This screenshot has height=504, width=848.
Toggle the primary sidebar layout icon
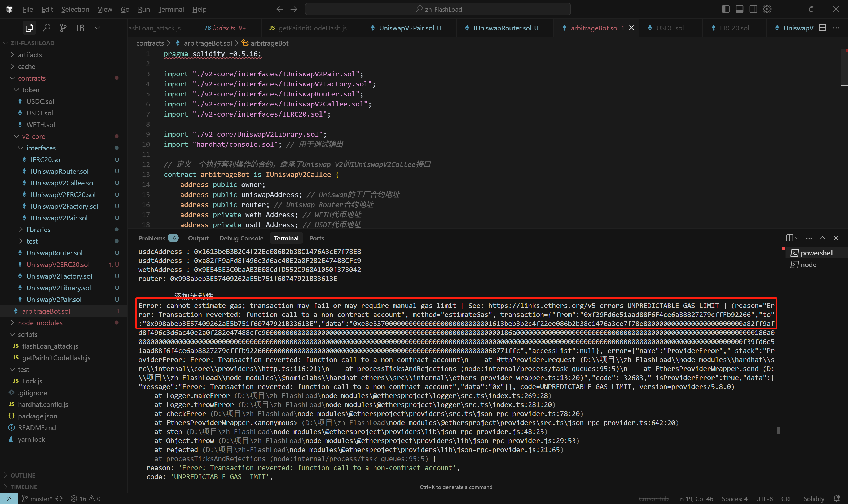tap(726, 9)
